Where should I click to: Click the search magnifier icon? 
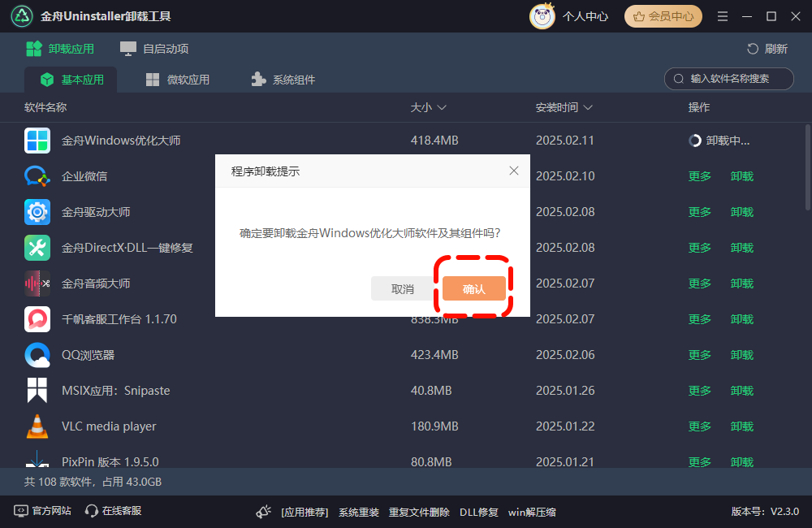(x=678, y=79)
